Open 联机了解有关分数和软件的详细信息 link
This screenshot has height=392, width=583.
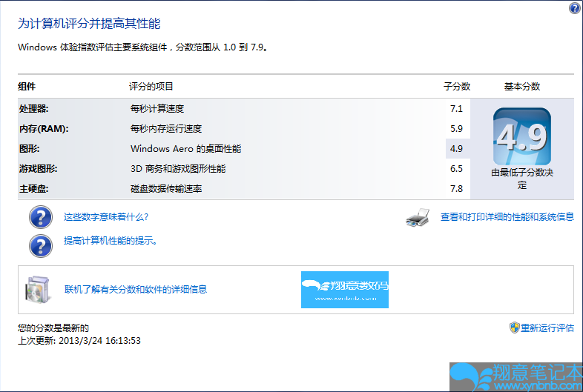pyautogui.click(x=135, y=289)
